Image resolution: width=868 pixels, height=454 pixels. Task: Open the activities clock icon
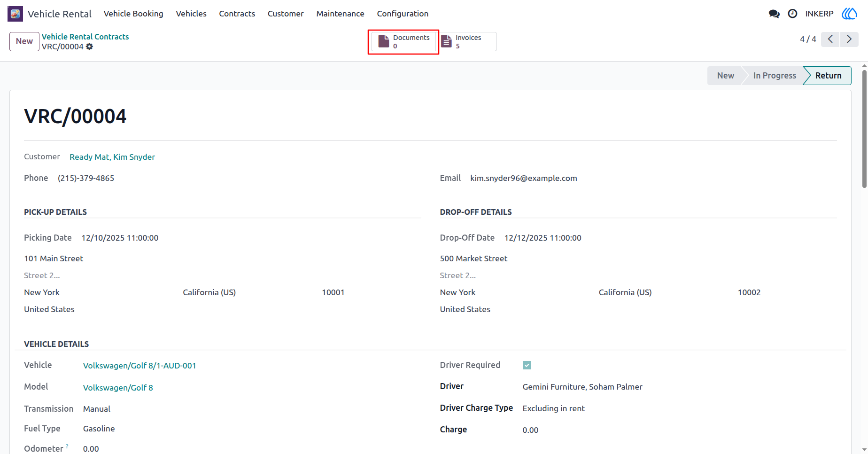pos(792,14)
